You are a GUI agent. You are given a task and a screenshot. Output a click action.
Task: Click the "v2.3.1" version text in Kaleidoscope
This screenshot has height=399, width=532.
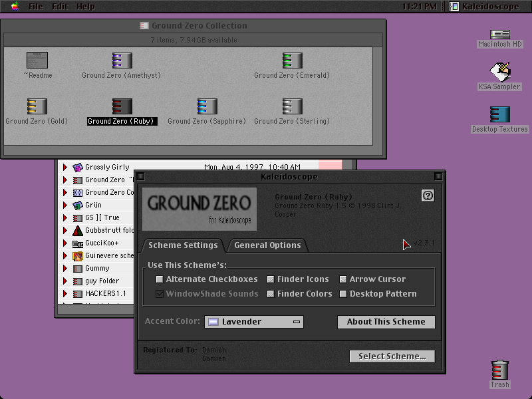pyautogui.click(x=424, y=243)
